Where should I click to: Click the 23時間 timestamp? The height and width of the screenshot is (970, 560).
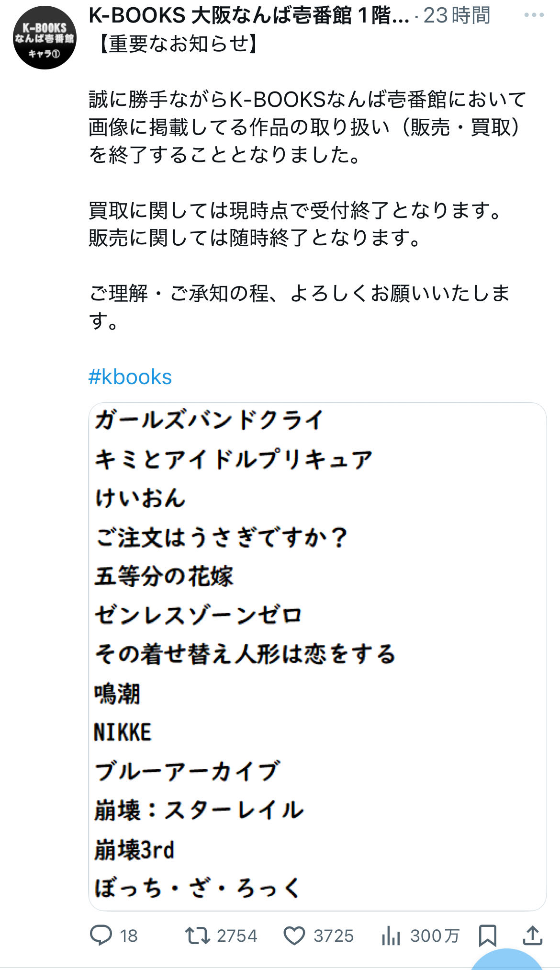457,16
